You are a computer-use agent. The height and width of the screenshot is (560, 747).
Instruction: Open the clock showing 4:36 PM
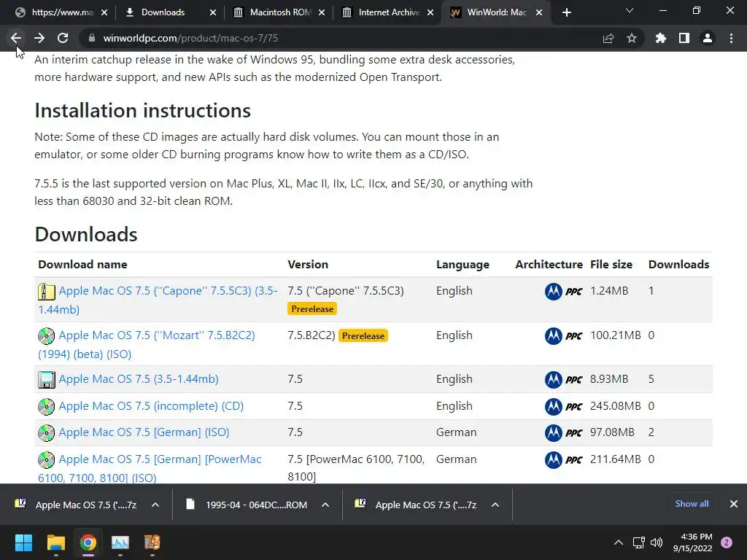[693, 542]
